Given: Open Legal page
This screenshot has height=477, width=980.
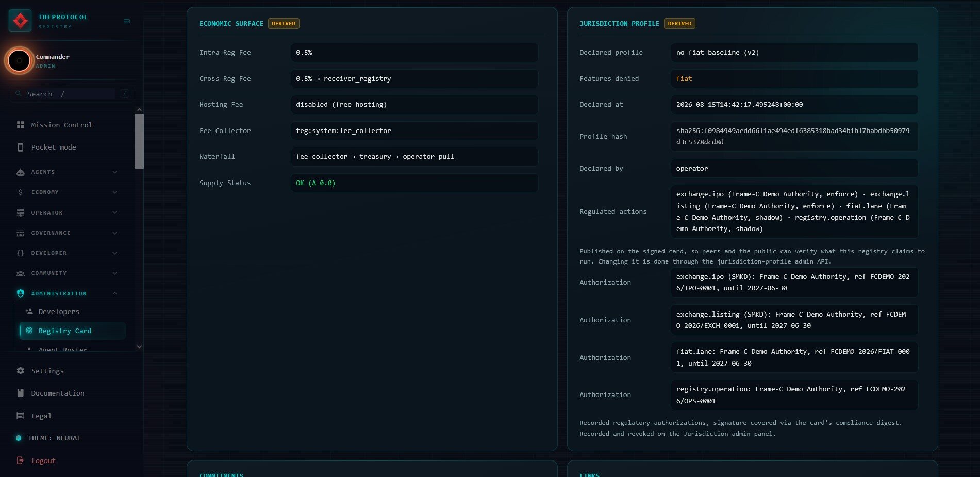Looking at the screenshot, I should point(41,416).
